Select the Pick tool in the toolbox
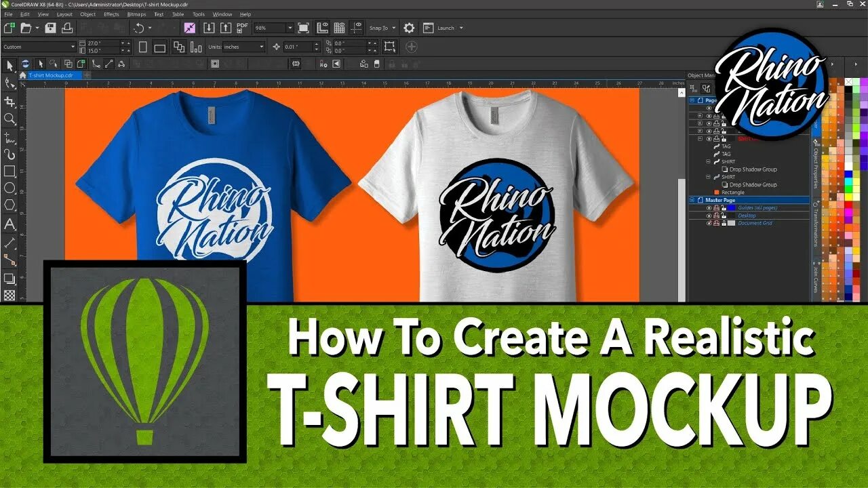The width and height of the screenshot is (868, 488). click(9, 66)
